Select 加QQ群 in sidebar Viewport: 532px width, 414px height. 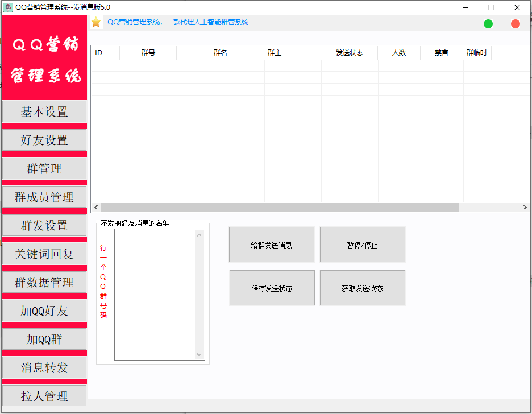(x=44, y=339)
